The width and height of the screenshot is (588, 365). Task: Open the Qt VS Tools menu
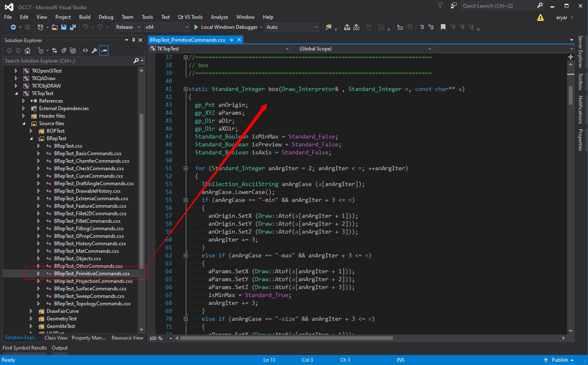[190, 17]
